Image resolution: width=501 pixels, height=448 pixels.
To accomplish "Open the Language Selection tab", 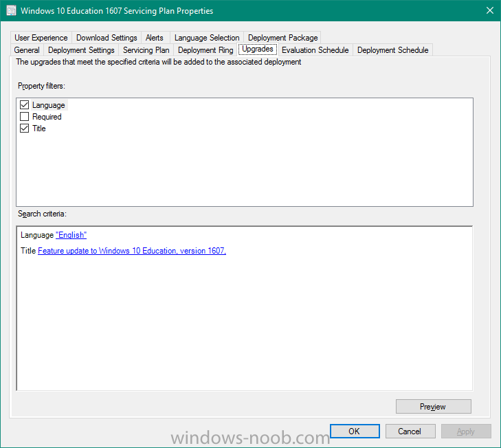I will (207, 38).
